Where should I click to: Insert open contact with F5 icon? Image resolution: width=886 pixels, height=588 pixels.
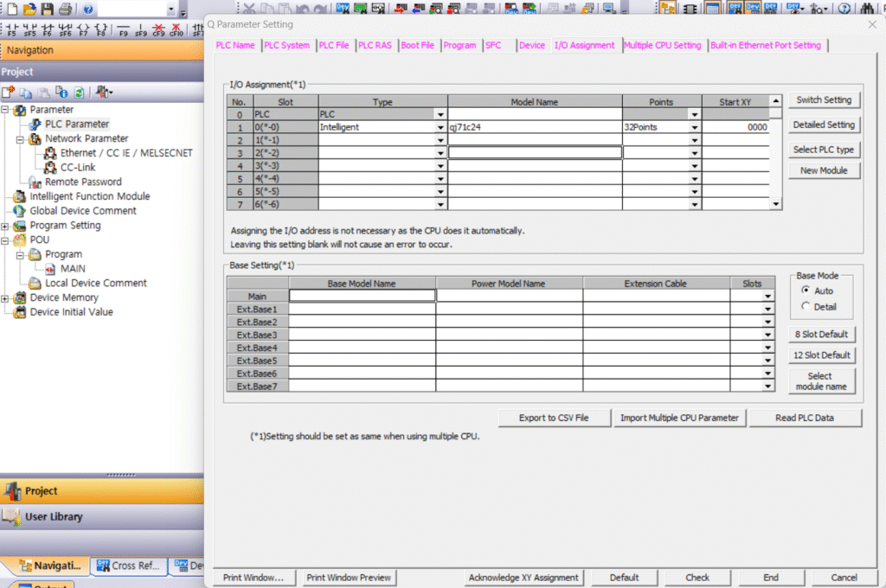11,30
